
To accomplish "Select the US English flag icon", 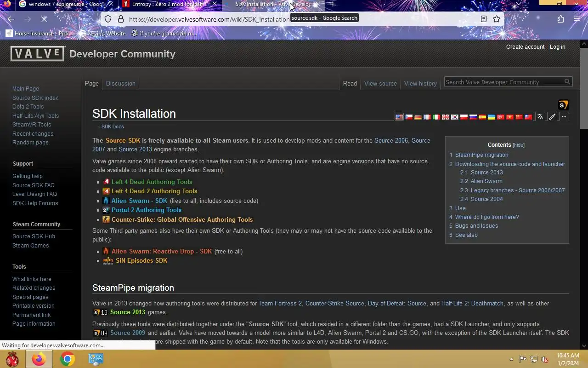I will point(399,117).
